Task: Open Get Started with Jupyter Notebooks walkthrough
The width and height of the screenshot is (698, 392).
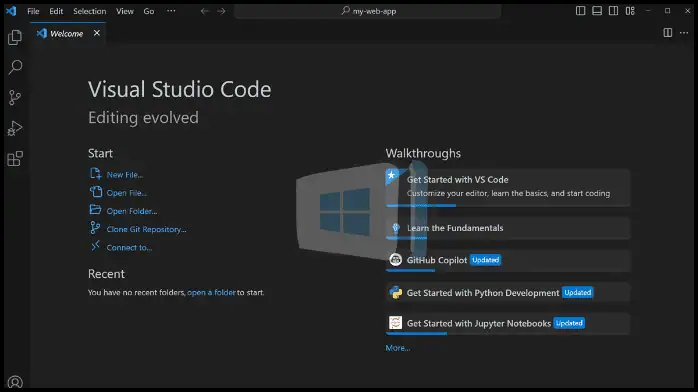Action: pyautogui.click(x=508, y=323)
